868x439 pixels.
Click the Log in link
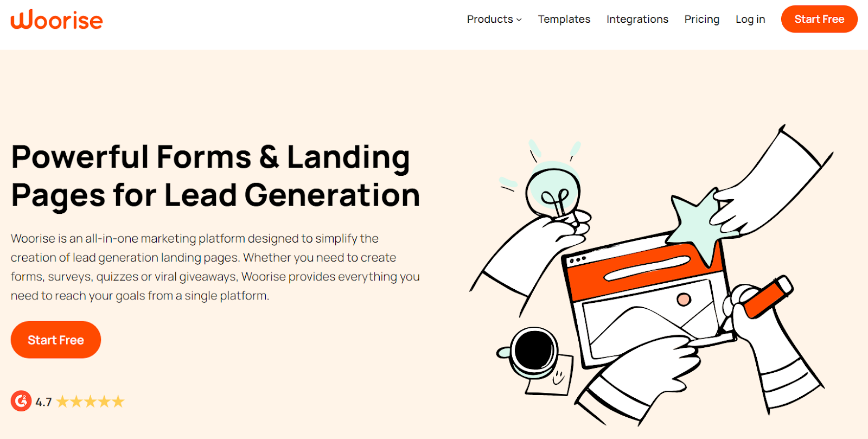[x=750, y=19]
